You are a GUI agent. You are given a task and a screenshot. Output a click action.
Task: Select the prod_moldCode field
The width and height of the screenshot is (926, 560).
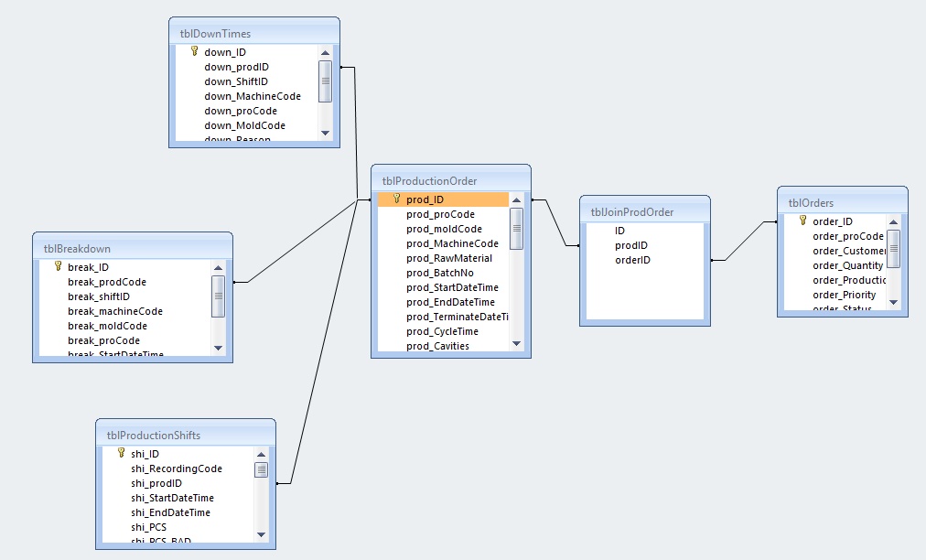[443, 229]
